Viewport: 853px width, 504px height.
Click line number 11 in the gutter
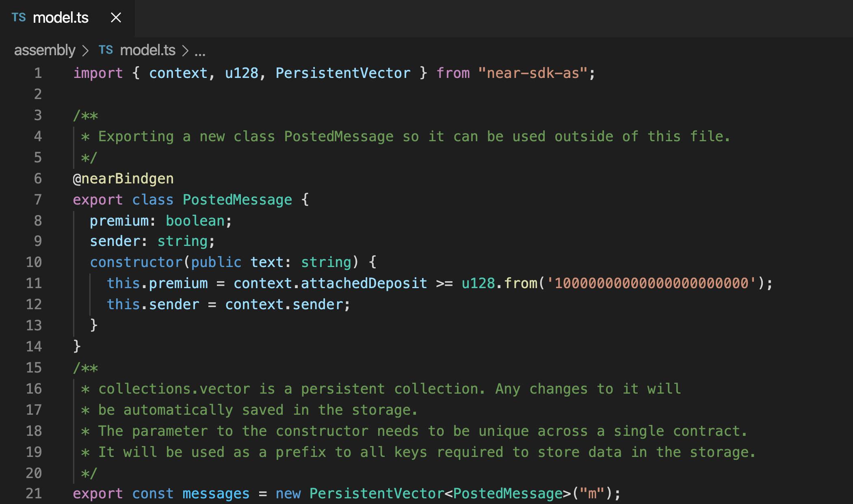(x=34, y=283)
